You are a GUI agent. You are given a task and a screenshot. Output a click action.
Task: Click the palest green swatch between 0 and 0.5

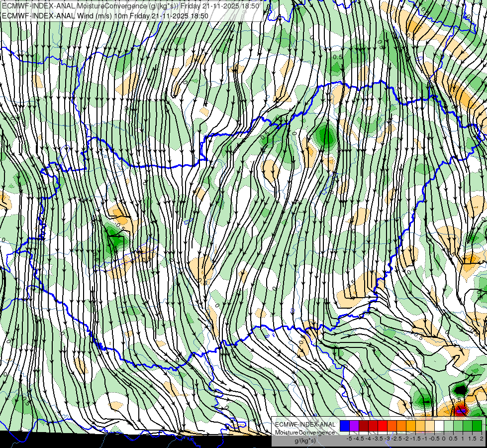click(449, 426)
